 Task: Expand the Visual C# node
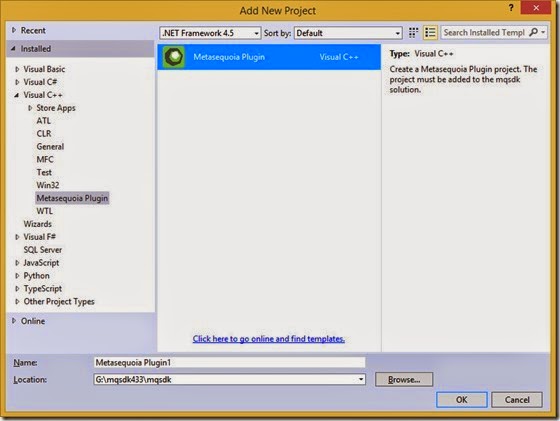pyautogui.click(x=17, y=82)
